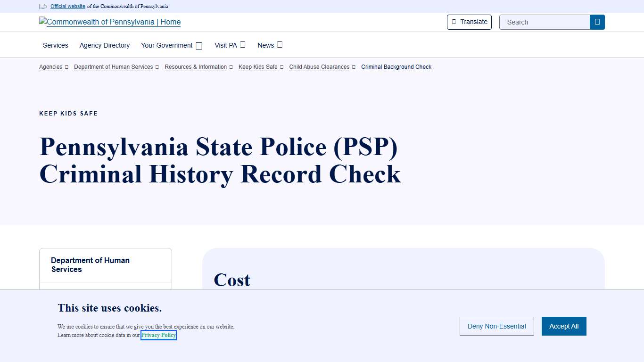Deny non-essential cookies
The height and width of the screenshot is (362, 644).
tap(496, 326)
